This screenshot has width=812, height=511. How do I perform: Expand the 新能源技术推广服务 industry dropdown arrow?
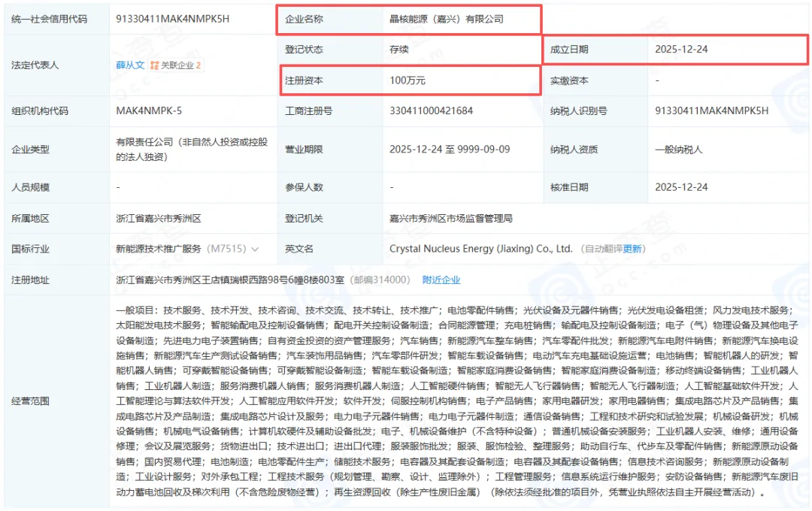click(255, 249)
